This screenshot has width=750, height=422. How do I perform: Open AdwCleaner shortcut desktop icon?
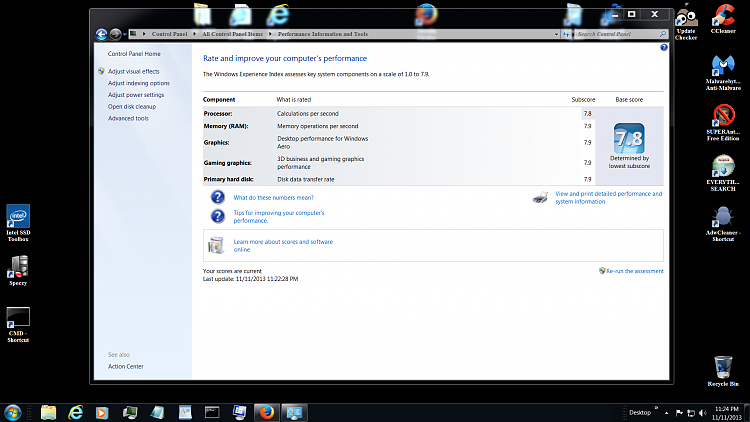tap(723, 224)
